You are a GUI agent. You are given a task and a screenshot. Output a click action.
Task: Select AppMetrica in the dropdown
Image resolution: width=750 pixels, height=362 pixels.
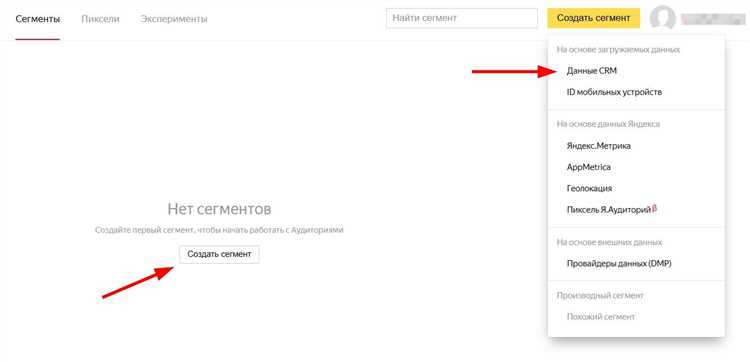click(588, 167)
